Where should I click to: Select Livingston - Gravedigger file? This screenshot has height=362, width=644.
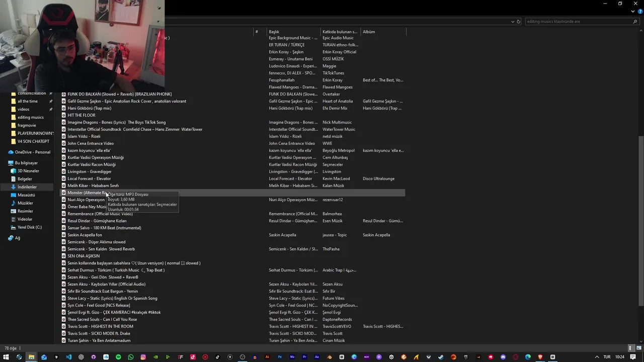90,171
